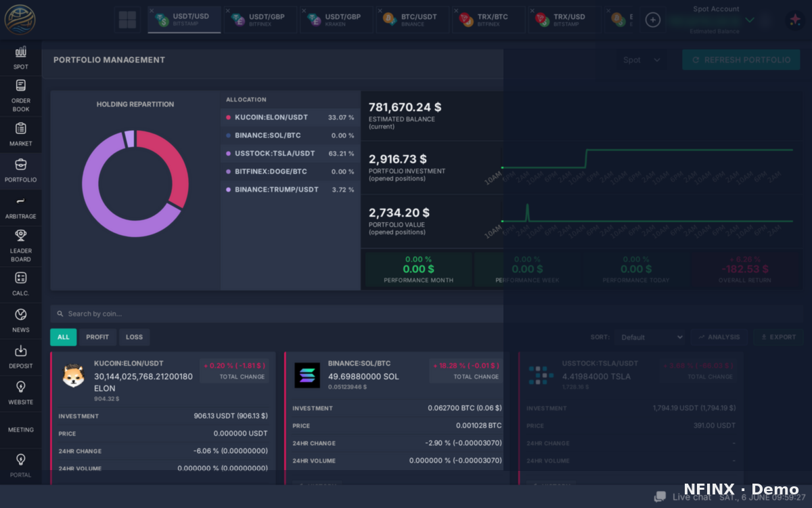Image resolution: width=812 pixels, height=508 pixels.
Task: Open Live chat speech bubble icon
Action: click(x=660, y=496)
